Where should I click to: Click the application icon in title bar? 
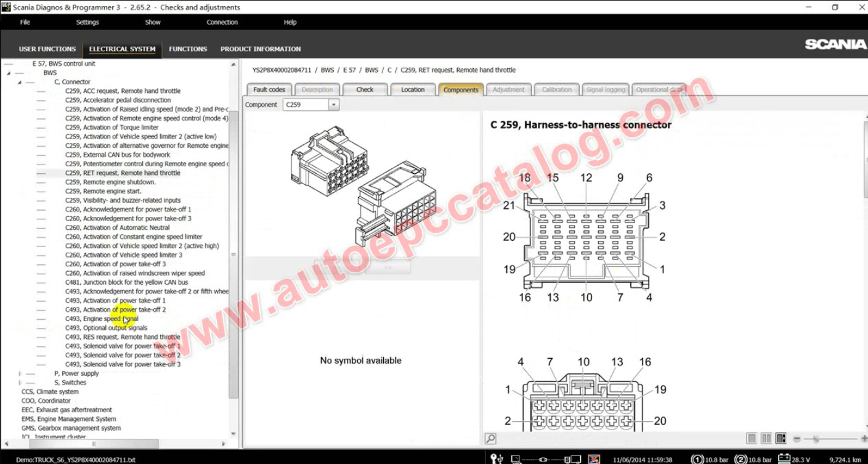6,7
